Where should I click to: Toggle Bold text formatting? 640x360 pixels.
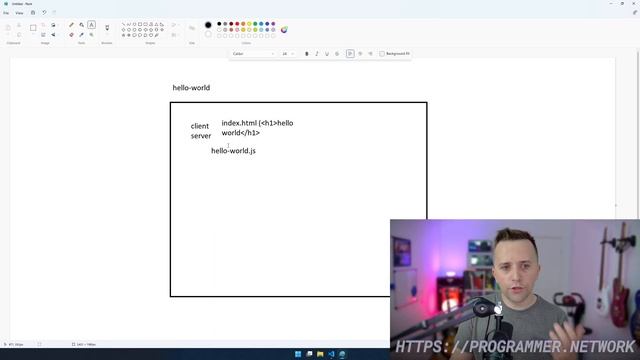307,54
